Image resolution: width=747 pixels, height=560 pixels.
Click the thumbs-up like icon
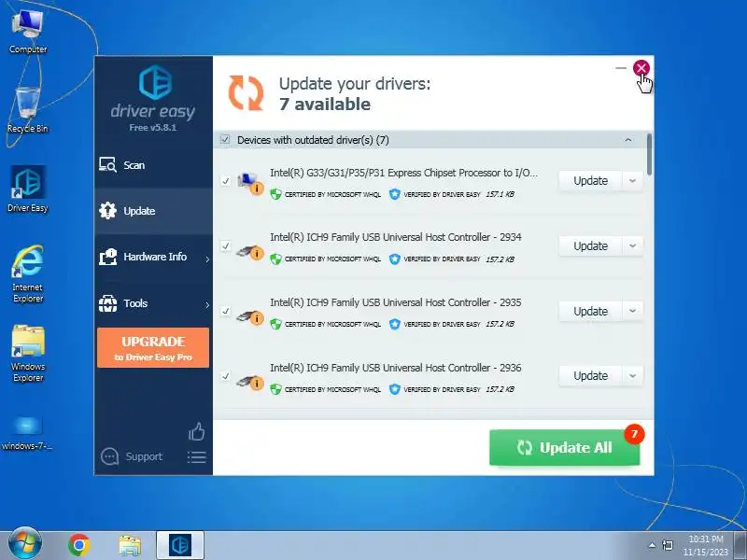click(196, 431)
